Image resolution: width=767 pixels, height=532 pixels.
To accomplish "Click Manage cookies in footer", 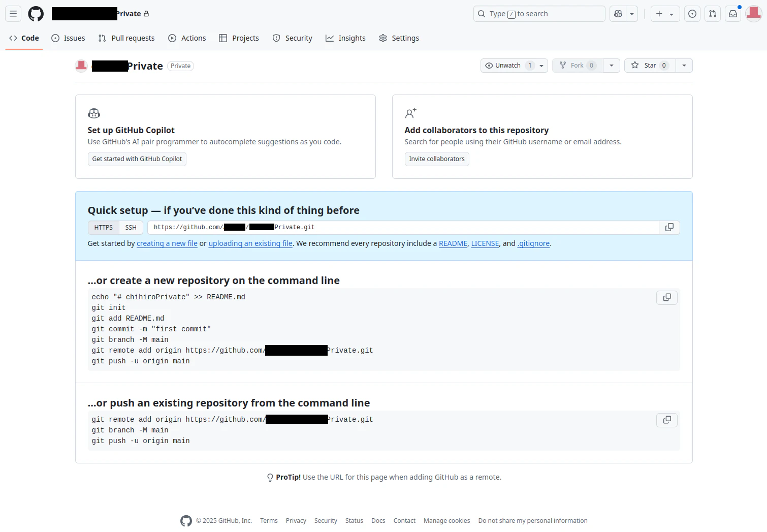I will [x=447, y=521].
